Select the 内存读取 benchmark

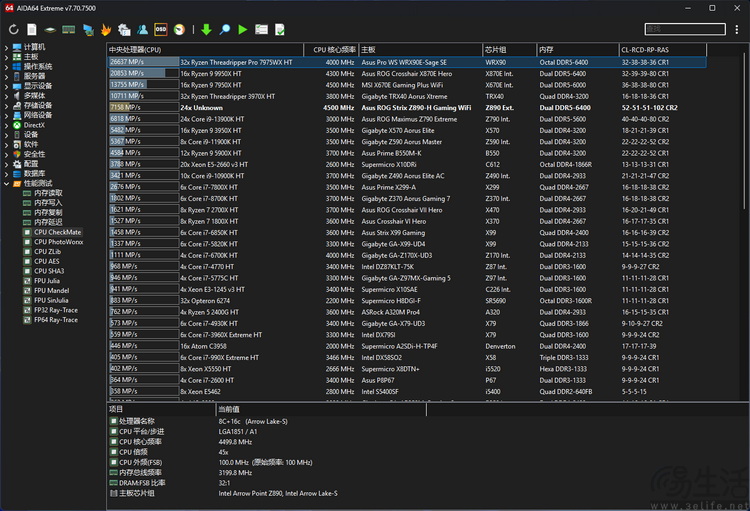coord(48,193)
